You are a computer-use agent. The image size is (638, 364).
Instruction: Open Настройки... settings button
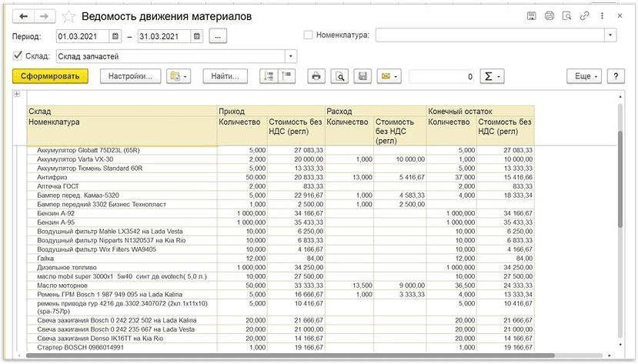pyautogui.click(x=131, y=76)
